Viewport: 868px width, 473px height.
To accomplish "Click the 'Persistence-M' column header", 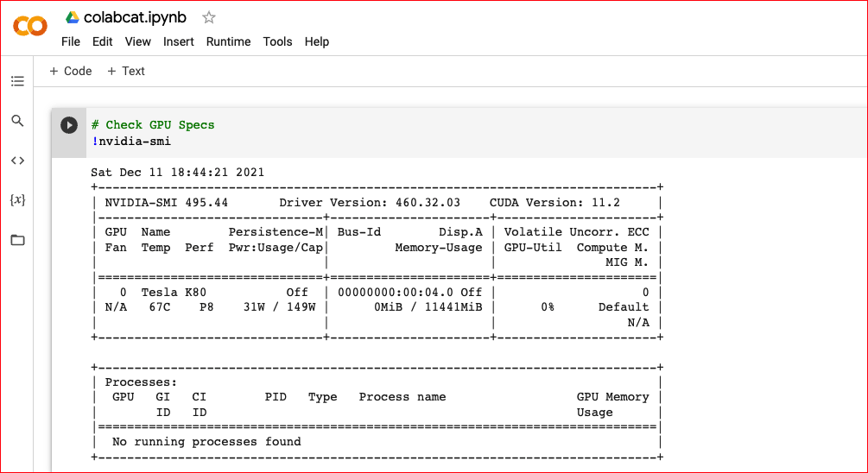I will (276, 232).
